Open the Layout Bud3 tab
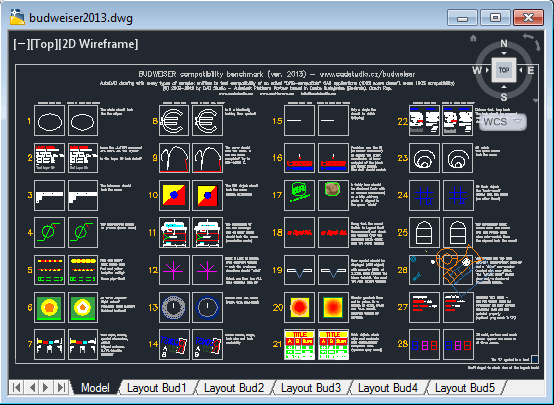 (311, 388)
